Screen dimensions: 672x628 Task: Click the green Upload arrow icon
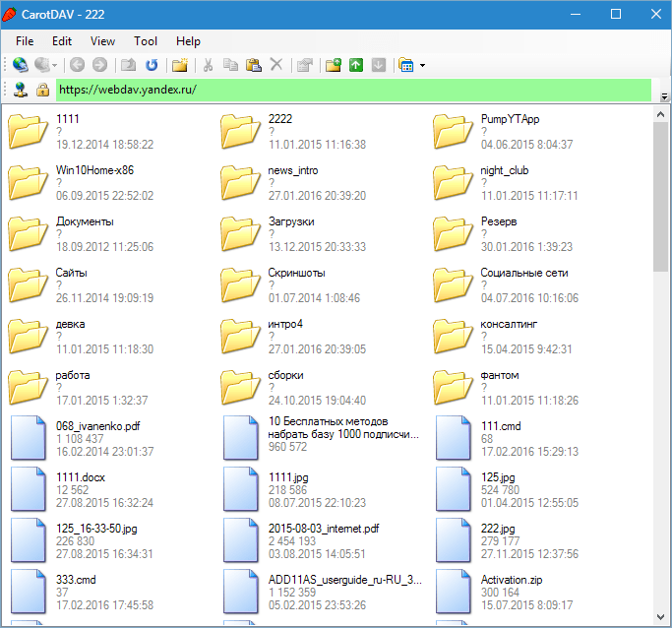point(356,65)
